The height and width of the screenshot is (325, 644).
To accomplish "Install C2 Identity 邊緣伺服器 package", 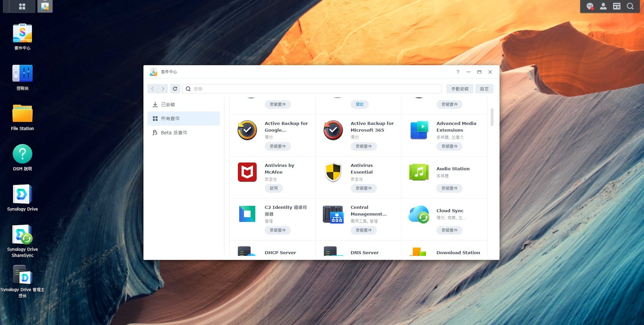I will pos(278,230).
